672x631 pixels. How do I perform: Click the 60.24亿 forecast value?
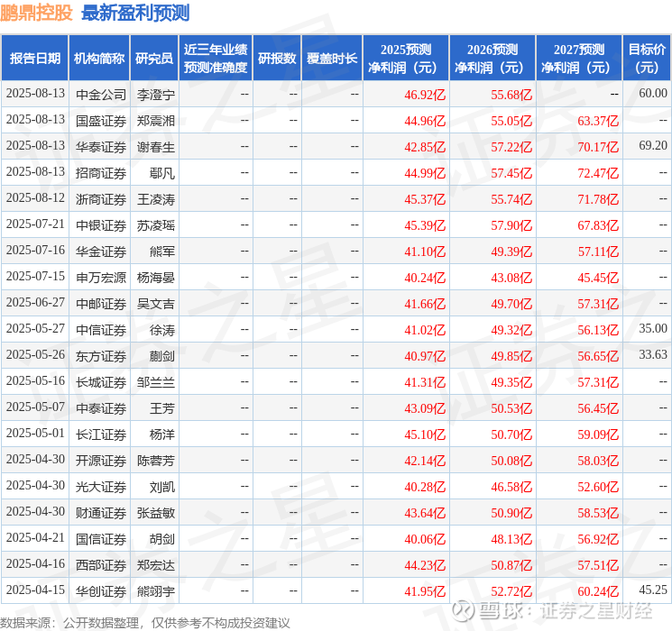pyautogui.click(x=598, y=591)
